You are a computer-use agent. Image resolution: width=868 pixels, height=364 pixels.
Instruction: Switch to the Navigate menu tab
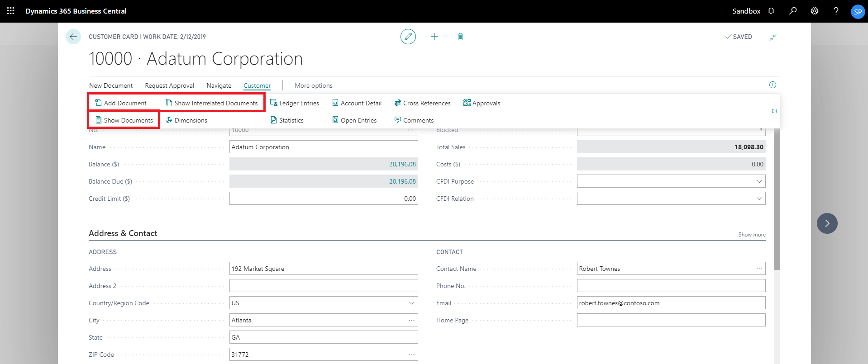coord(219,85)
